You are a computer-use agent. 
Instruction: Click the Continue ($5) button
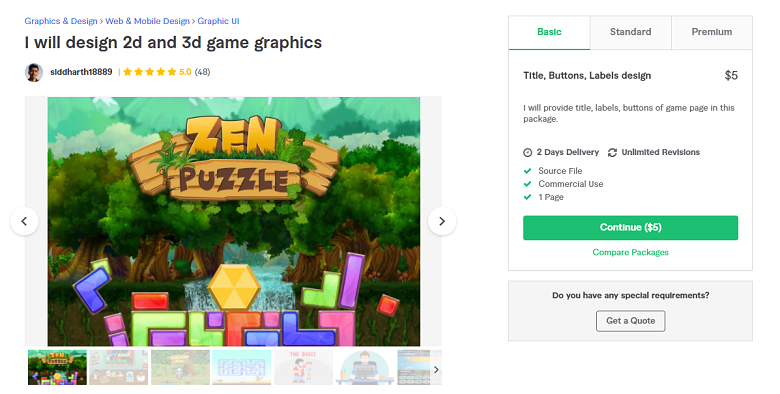[x=630, y=227]
